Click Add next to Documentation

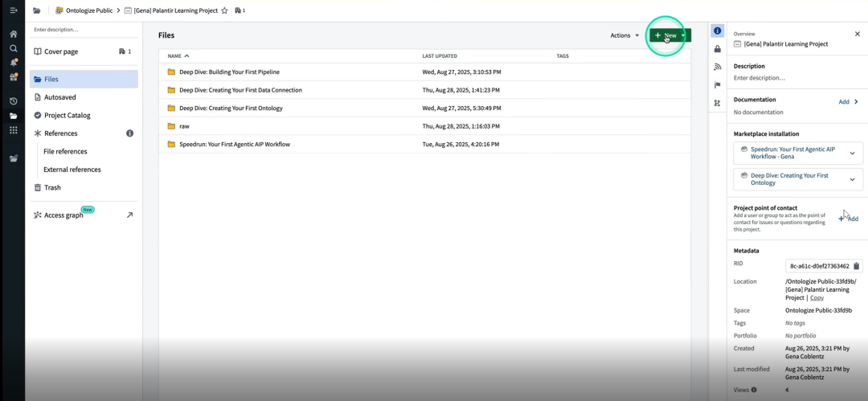pos(844,102)
